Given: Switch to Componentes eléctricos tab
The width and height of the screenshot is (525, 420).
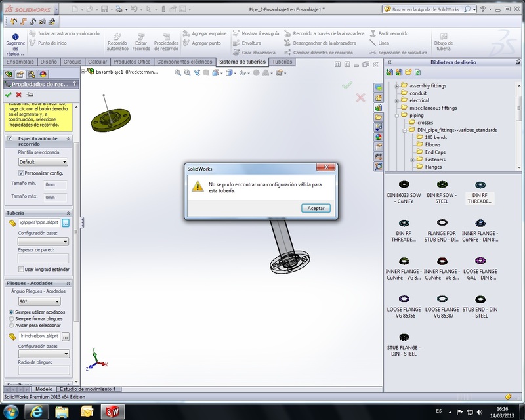Looking at the screenshot, I should (x=184, y=62).
